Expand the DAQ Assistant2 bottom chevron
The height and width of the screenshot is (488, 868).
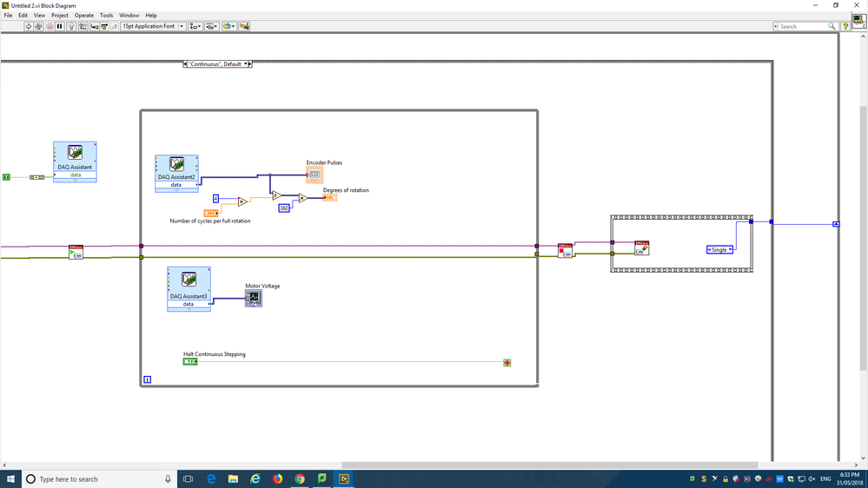pyautogui.click(x=176, y=190)
